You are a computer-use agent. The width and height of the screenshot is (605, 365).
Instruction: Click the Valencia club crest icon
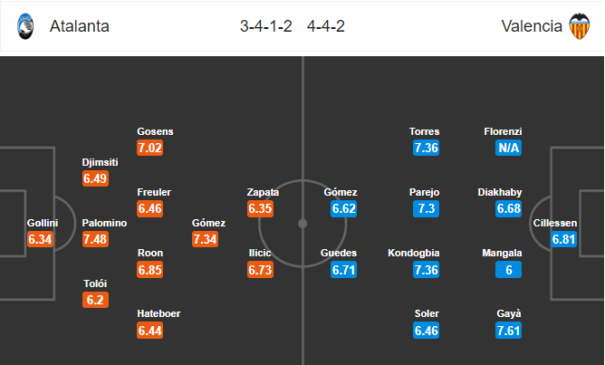(x=580, y=26)
